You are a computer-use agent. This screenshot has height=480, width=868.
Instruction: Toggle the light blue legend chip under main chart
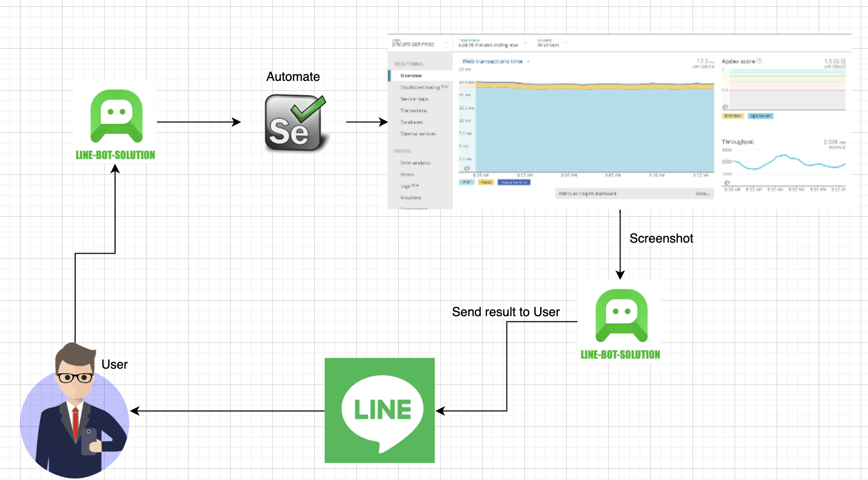click(467, 182)
